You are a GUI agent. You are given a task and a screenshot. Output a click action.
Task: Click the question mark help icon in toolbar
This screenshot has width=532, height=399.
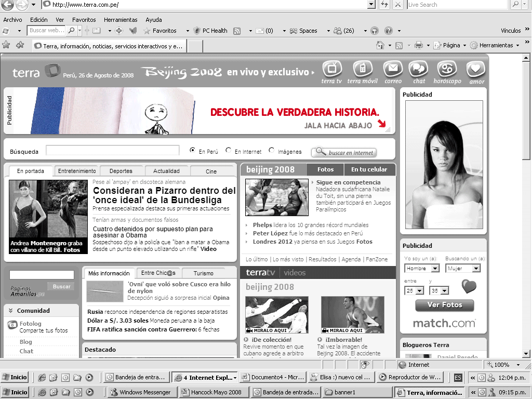click(389, 31)
